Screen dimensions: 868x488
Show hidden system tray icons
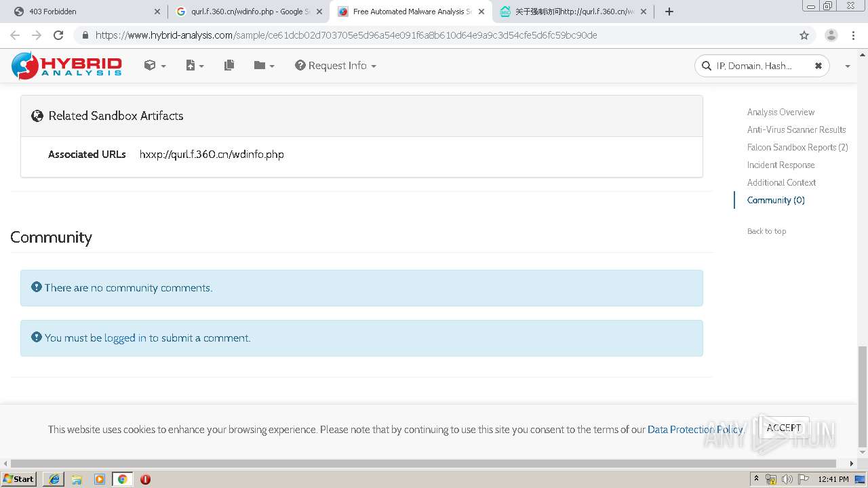756,479
